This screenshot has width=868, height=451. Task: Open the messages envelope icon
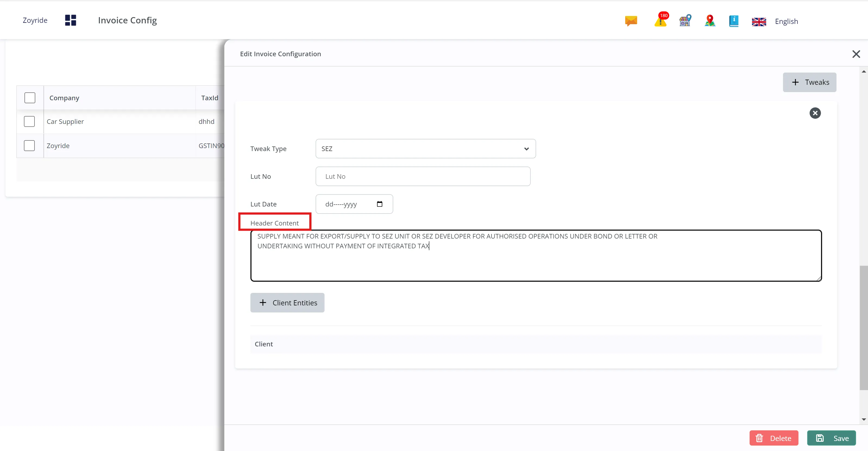click(x=631, y=21)
